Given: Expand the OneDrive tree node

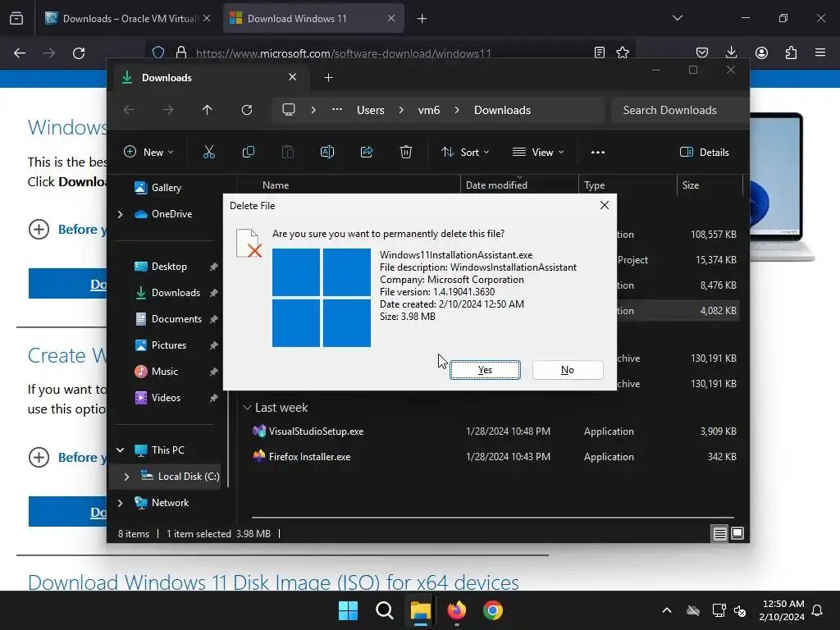Looking at the screenshot, I should click(120, 214).
